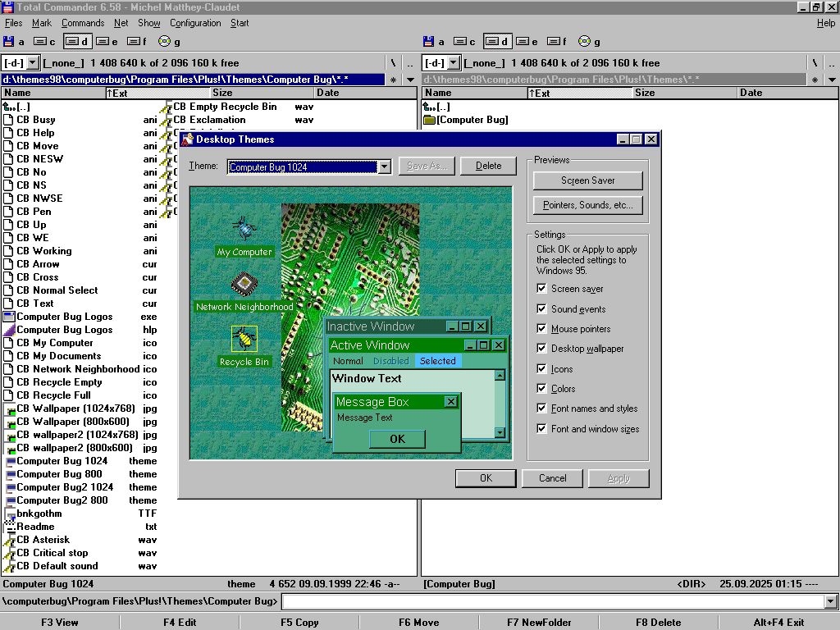Open the Commands menu

tap(83, 23)
